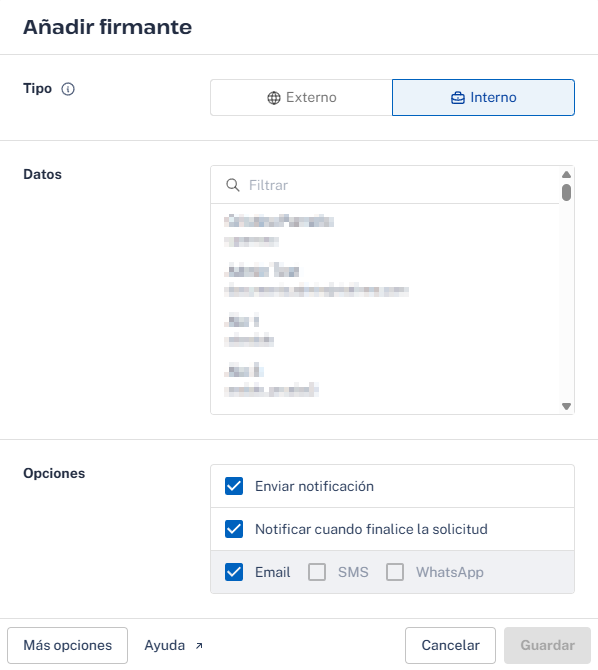The width and height of the screenshot is (598, 670).
Task: Uncheck Enviar notificación
Action: click(x=234, y=486)
